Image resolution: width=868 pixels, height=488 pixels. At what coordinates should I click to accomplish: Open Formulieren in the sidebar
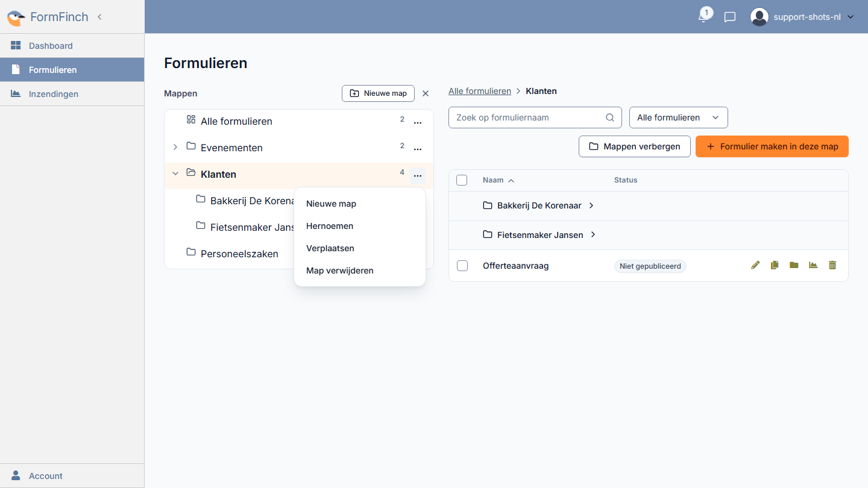(x=72, y=70)
